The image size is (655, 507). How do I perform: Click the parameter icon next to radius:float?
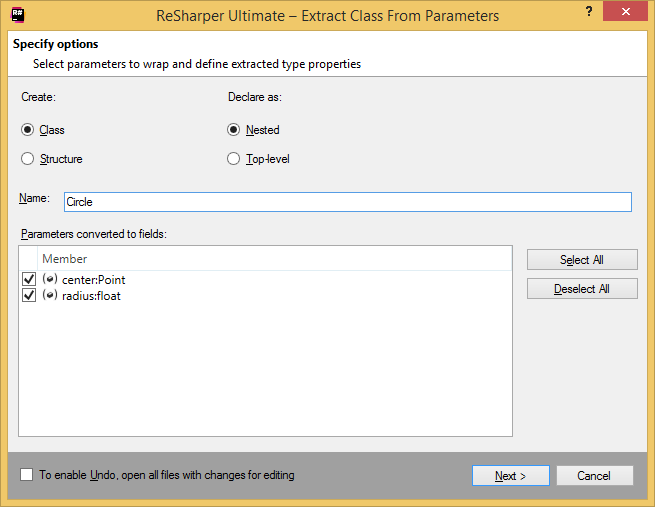pos(50,295)
